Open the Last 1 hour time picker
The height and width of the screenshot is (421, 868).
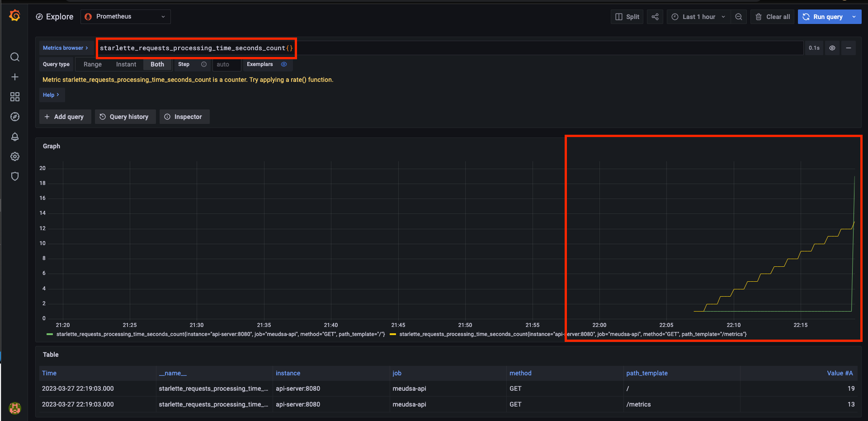pos(698,17)
